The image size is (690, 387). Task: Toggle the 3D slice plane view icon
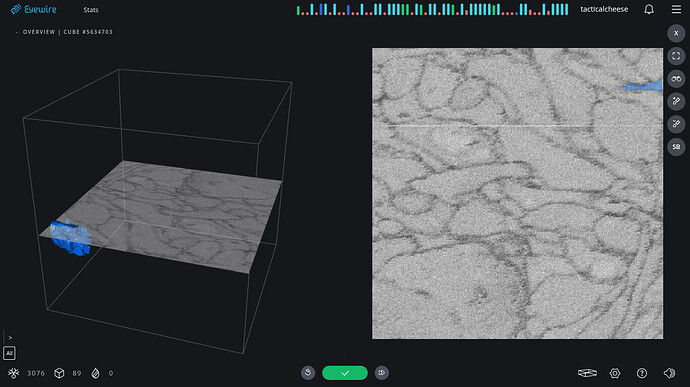[x=587, y=373]
